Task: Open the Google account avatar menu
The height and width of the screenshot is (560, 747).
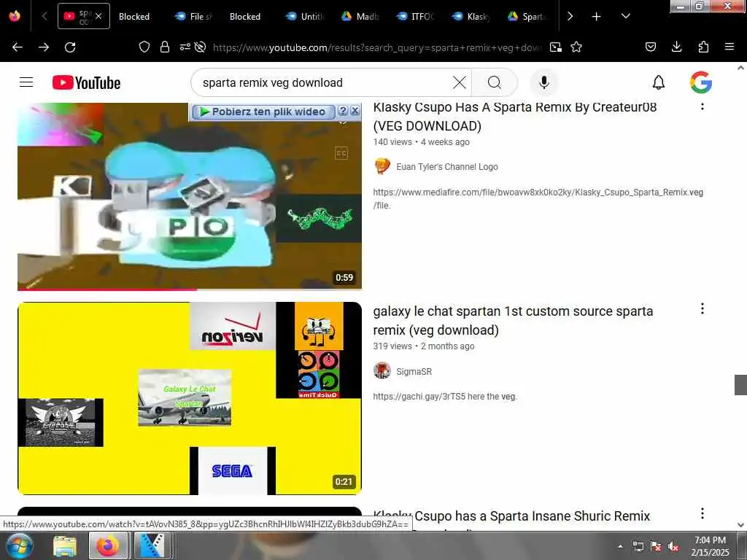Action: [x=701, y=82]
